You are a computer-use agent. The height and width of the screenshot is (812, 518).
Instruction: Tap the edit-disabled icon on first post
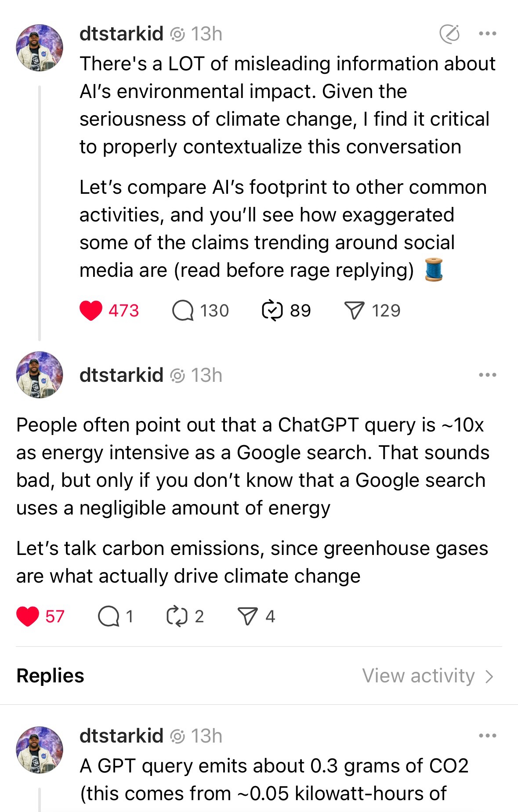(x=449, y=34)
